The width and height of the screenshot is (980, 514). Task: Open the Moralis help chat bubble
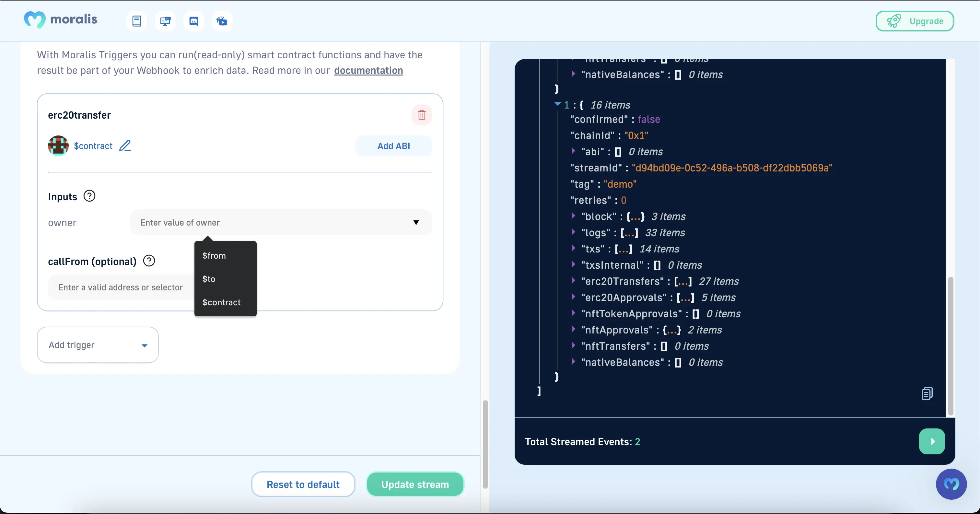(x=951, y=484)
